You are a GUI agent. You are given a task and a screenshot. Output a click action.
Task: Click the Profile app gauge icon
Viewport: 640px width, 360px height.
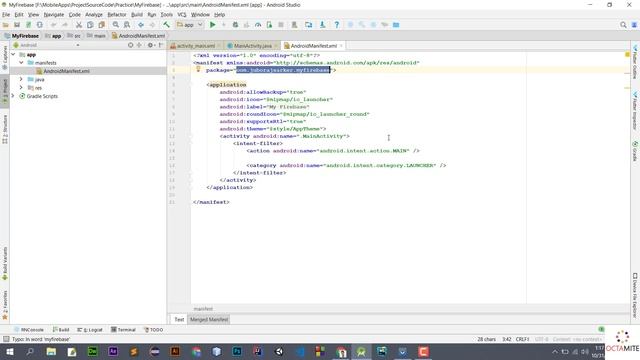tap(258, 25)
